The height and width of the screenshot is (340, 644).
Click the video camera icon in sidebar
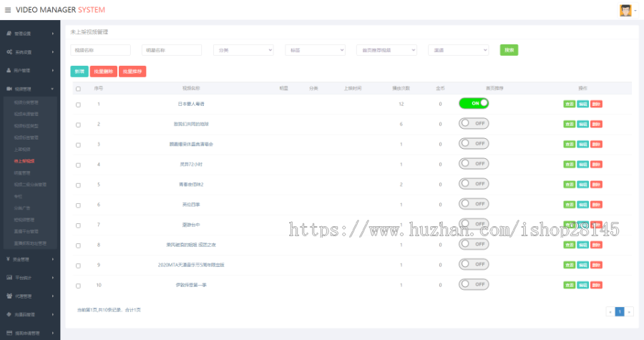[x=9, y=89]
